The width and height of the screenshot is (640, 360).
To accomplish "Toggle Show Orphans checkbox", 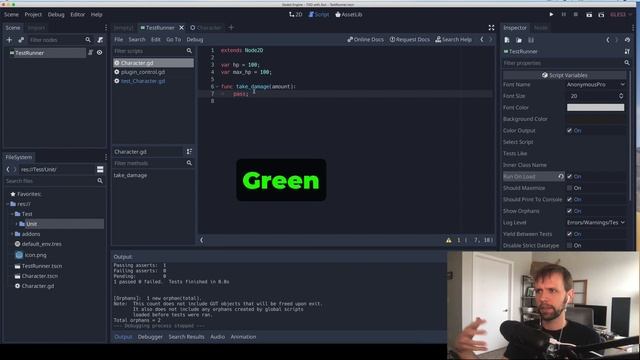I will point(569,211).
